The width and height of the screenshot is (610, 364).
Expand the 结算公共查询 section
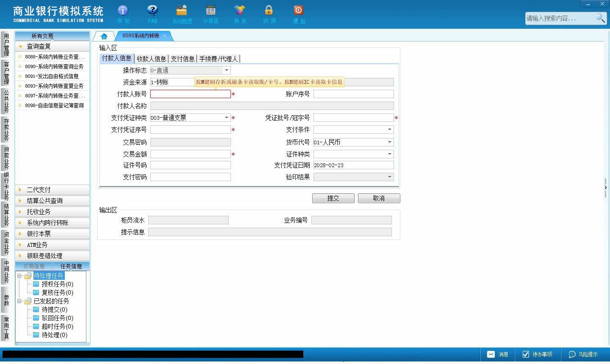coord(53,201)
